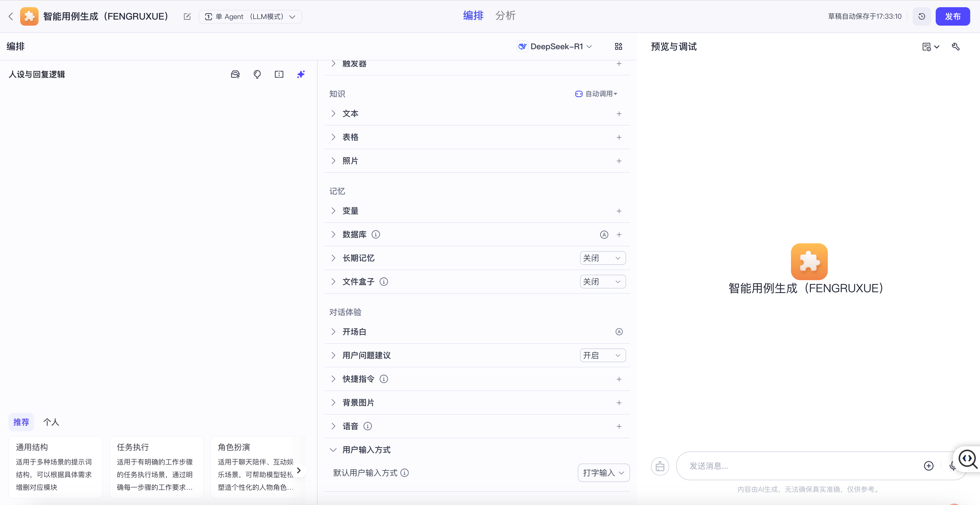Click the edit name pencil icon
The image size is (980, 505).
[187, 16]
